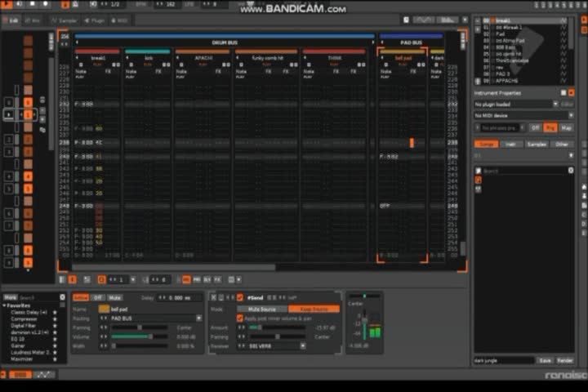This screenshot has height=392, width=588.
Task: Switch to the Mix tab
Action: click(33, 20)
